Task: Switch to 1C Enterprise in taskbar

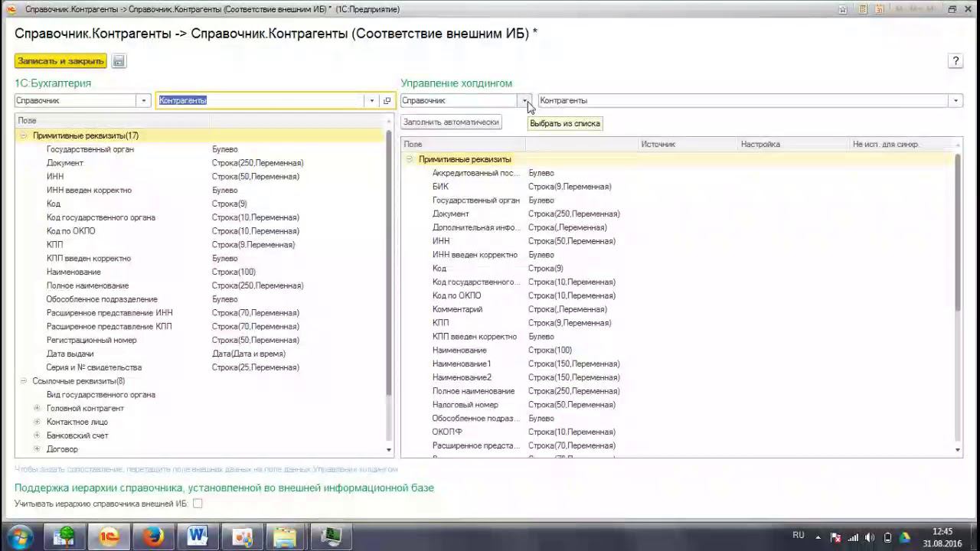Action: (109, 536)
